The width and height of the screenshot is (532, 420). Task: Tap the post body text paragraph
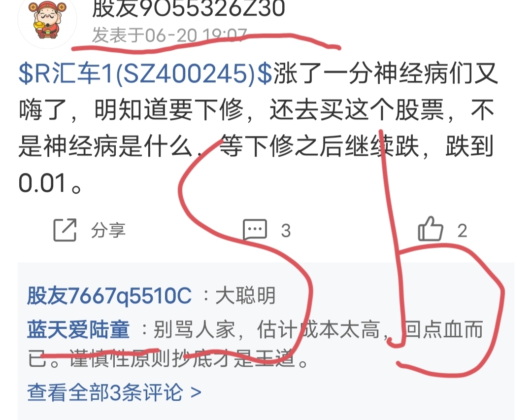(x=258, y=129)
